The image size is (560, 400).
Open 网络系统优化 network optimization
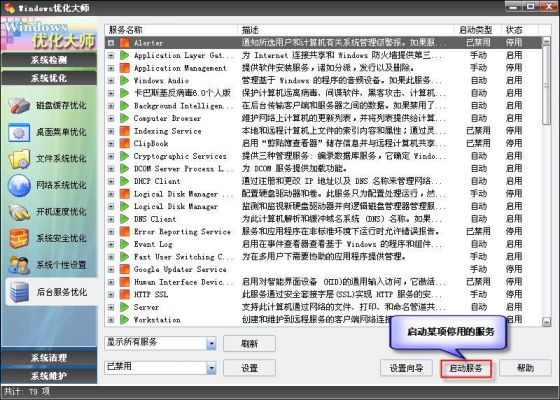pos(48,185)
